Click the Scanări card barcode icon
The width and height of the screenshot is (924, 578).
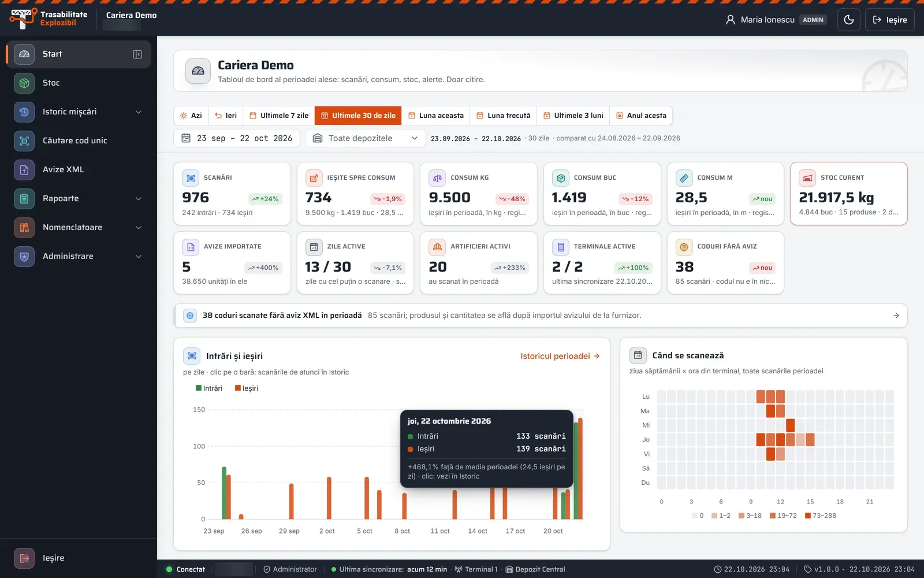(x=191, y=177)
